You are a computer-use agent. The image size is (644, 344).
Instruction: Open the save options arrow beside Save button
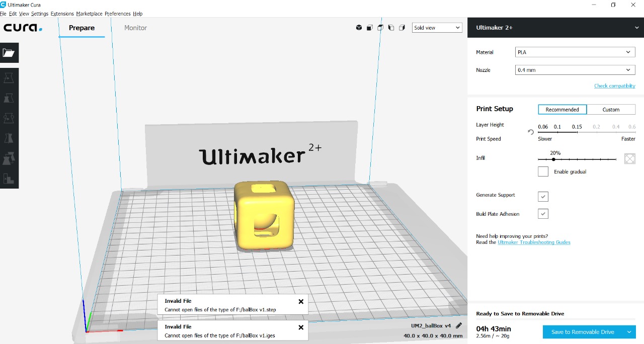pos(629,332)
